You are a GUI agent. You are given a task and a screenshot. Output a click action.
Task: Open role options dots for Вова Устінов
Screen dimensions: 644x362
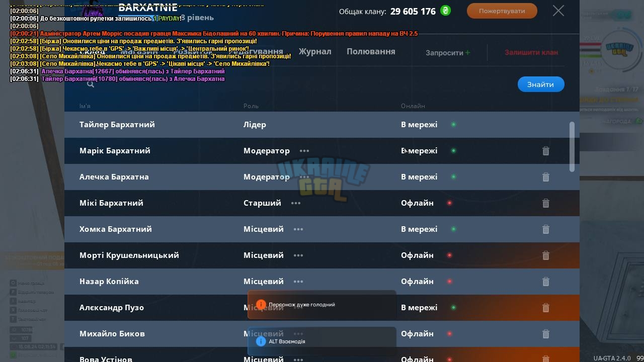click(x=298, y=359)
